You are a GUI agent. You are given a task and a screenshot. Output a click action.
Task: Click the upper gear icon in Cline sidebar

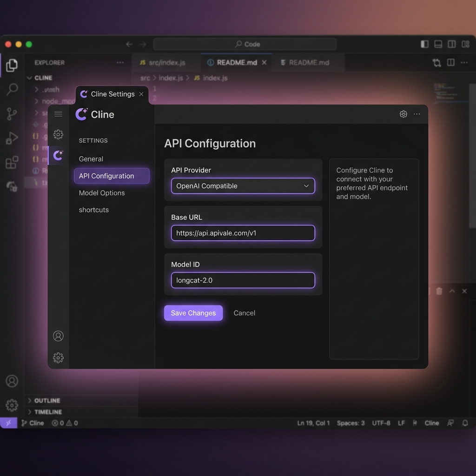pos(58,134)
